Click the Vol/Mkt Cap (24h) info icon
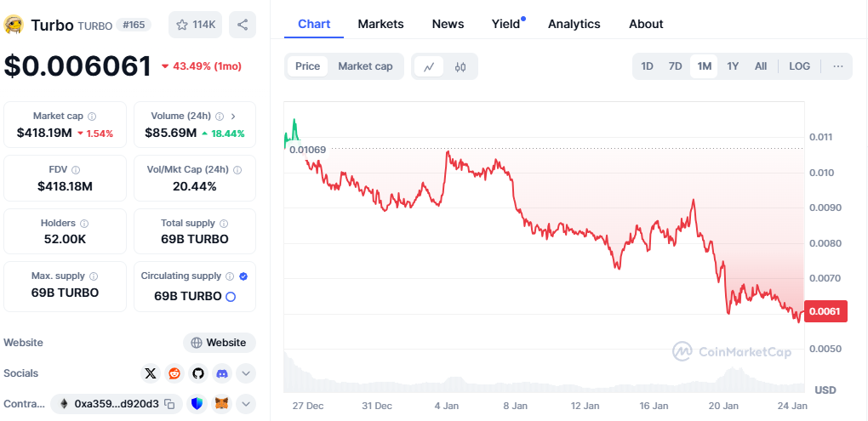The height and width of the screenshot is (421, 868). tap(237, 170)
